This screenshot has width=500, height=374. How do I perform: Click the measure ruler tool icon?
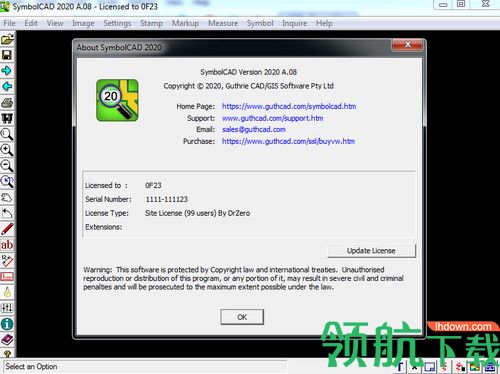point(7,261)
